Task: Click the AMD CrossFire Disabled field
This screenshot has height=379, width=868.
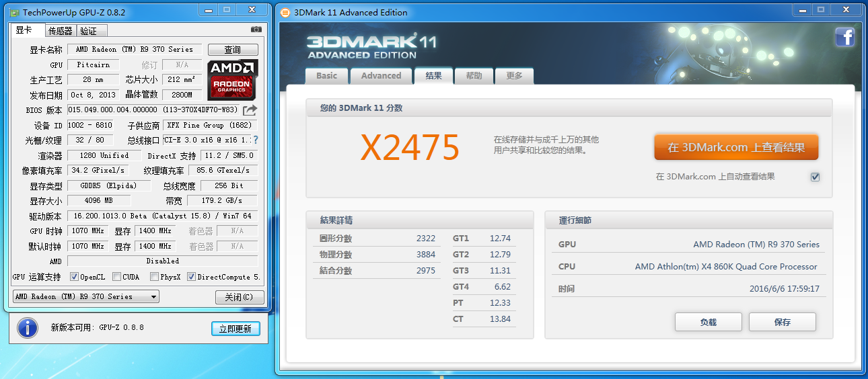Action: pos(162,261)
